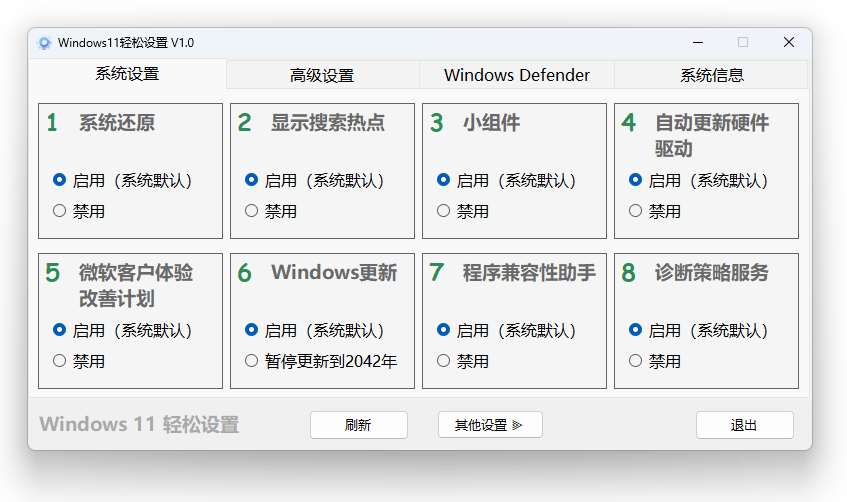Select the 系统设置 tab
847x502 pixels.
pyautogui.click(x=127, y=74)
